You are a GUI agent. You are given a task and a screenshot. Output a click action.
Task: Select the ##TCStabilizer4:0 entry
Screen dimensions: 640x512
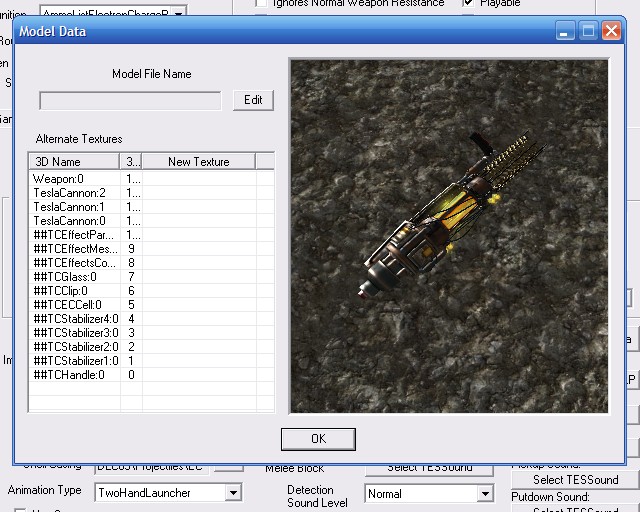click(76, 319)
